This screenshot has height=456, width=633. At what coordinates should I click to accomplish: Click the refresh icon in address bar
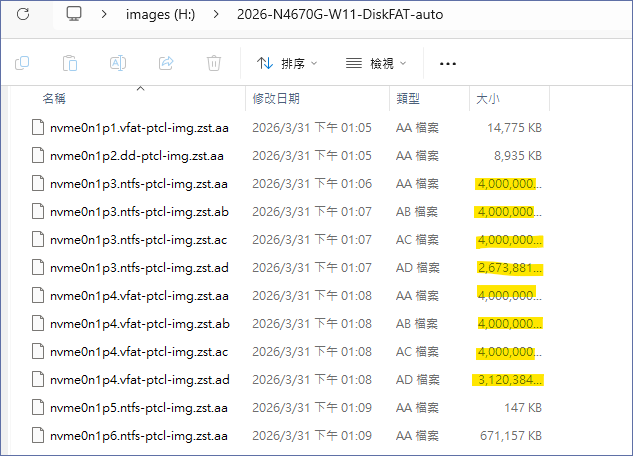coord(23,15)
